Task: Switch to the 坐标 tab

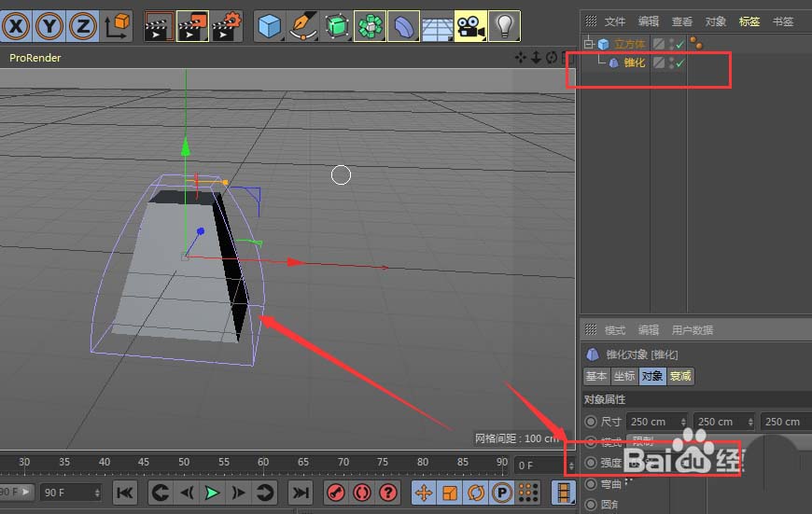Action: pyautogui.click(x=624, y=376)
